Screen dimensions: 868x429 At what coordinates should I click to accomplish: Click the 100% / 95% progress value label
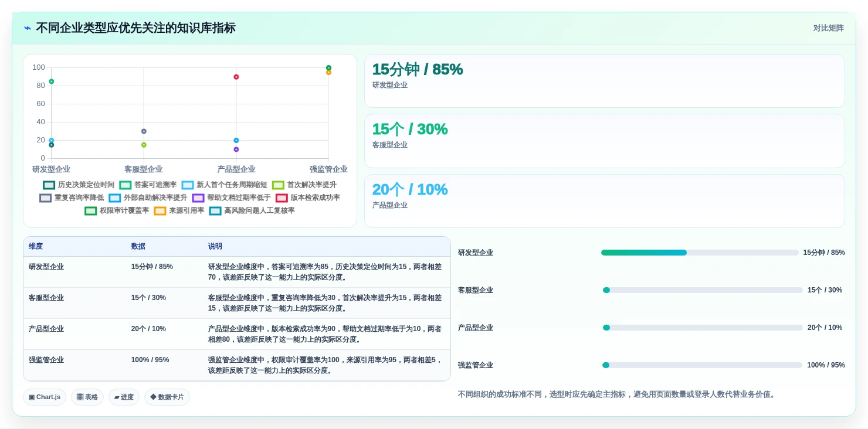coord(826,365)
